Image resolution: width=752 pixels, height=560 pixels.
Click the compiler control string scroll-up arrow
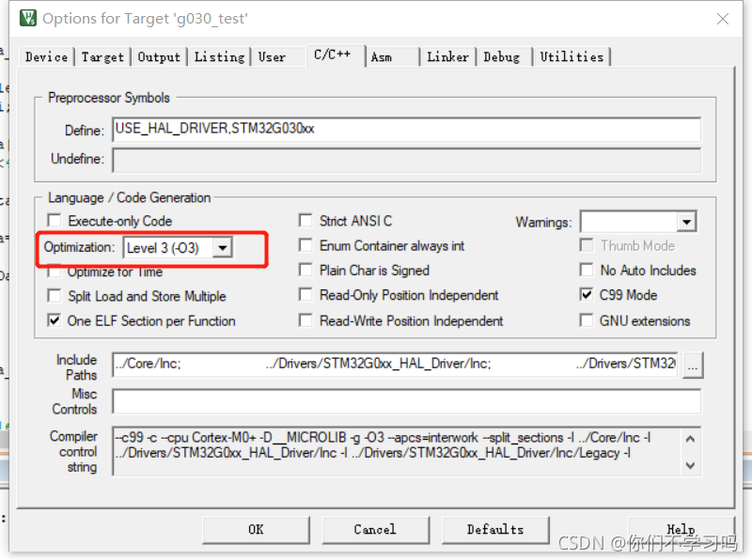(690, 439)
